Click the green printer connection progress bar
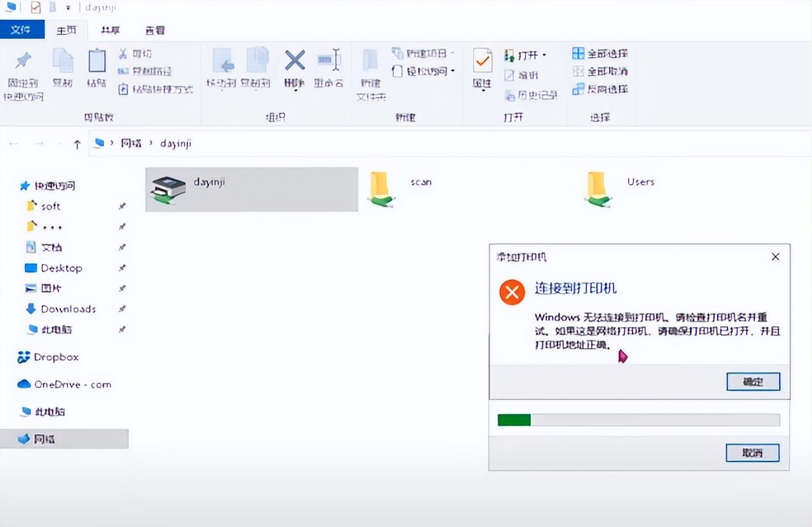 639,420
